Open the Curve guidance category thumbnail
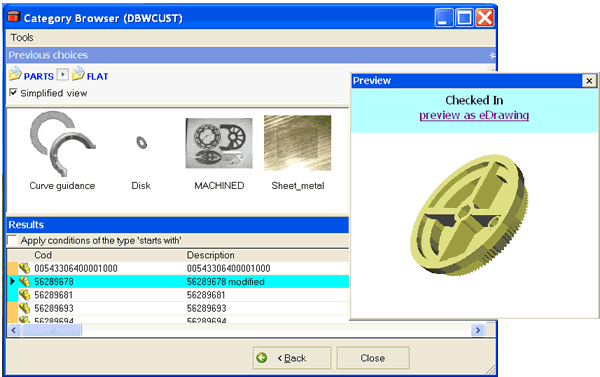This screenshot has width=600, height=377. [x=62, y=144]
